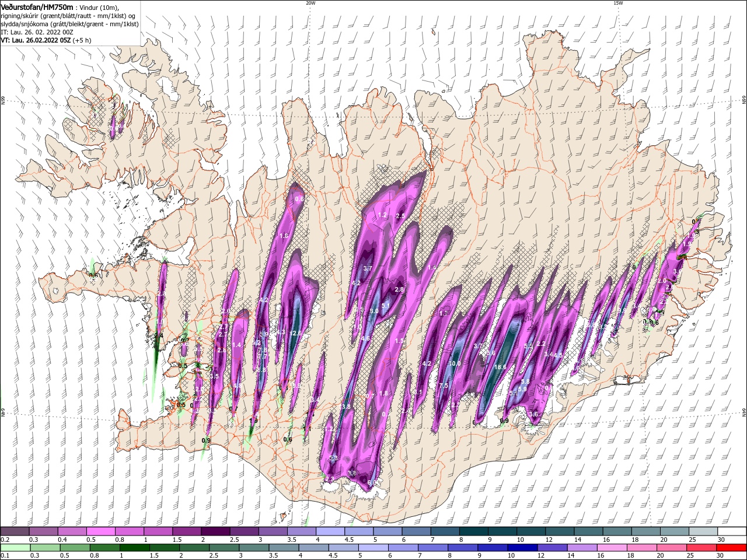Image resolution: width=747 pixels, height=560 pixels.
Task: Click the 4.5 precipitation value on the map
Action: pyautogui.click(x=558, y=355)
